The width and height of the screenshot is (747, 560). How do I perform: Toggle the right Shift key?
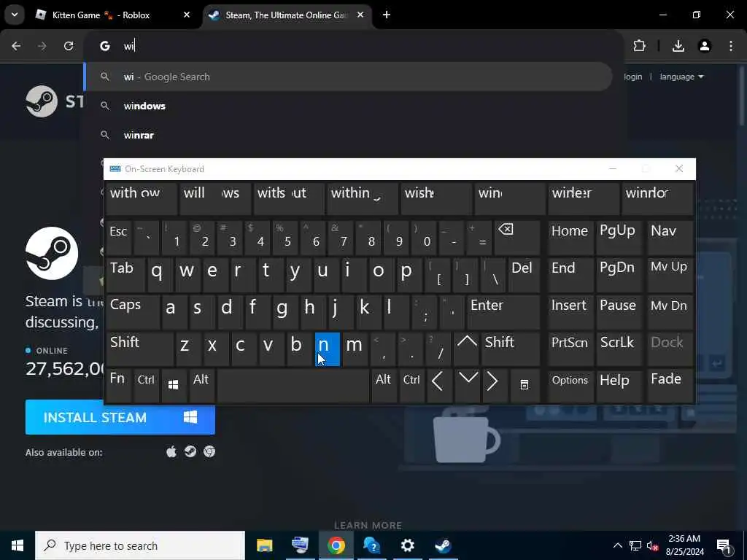pyautogui.click(x=510, y=349)
